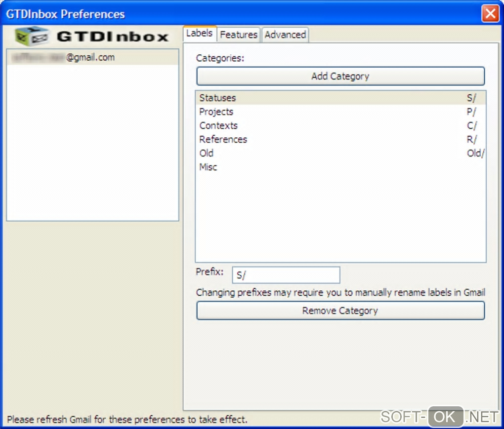Close the GTDInbox Preferences window
This screenshot has width=504, height=429.
pos(490,13)
